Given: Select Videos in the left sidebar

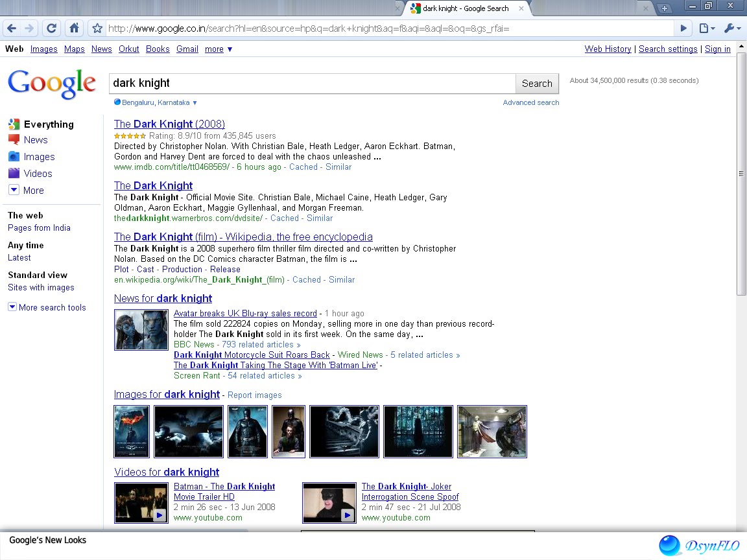Looking at the screenshot, I should [x=36, y=173].
